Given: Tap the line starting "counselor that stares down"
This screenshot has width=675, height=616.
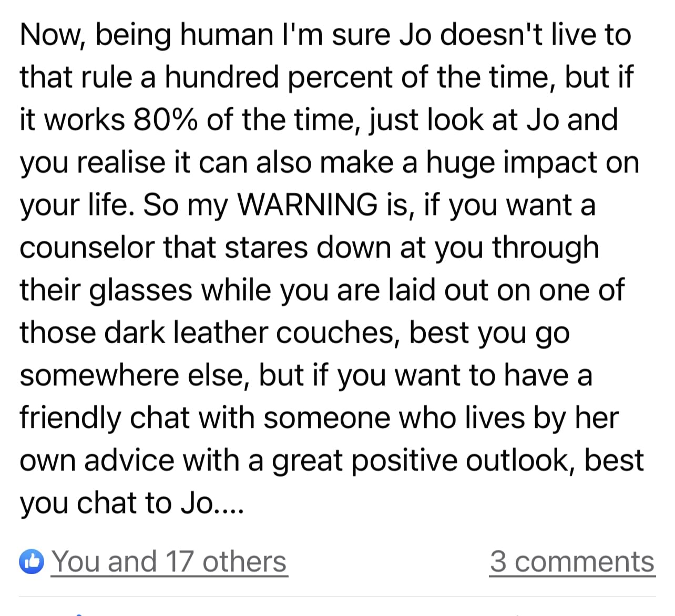Looking at the screenshot, I should pyautogui.click(x=309, y=248).
